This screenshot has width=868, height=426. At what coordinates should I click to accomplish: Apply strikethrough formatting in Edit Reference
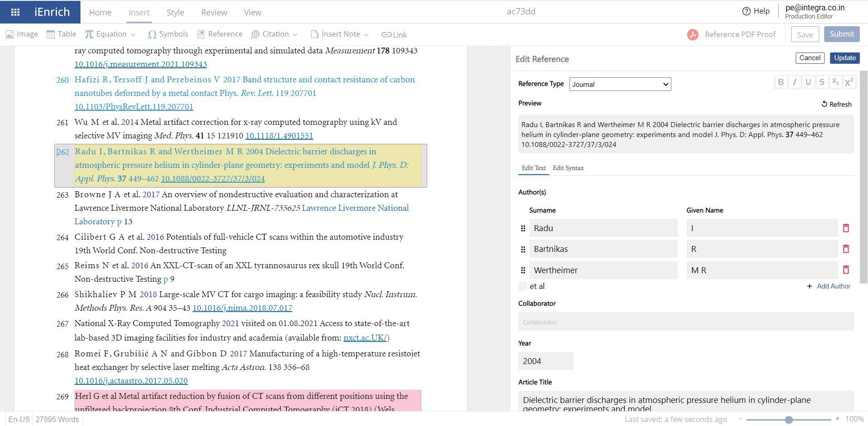[x=822, y=82]
